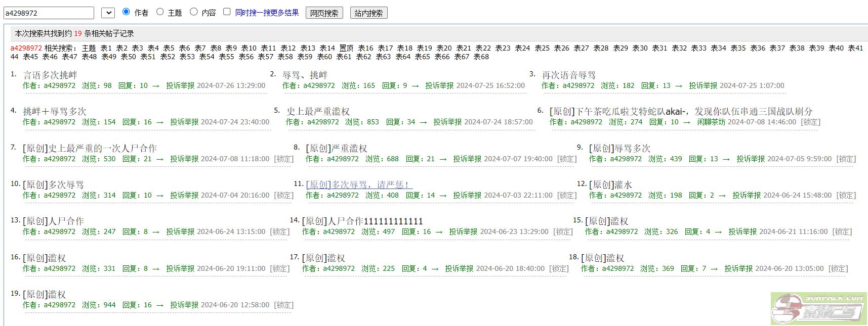
Task: Select the 主题 radio button
Action: pos(160,12)
